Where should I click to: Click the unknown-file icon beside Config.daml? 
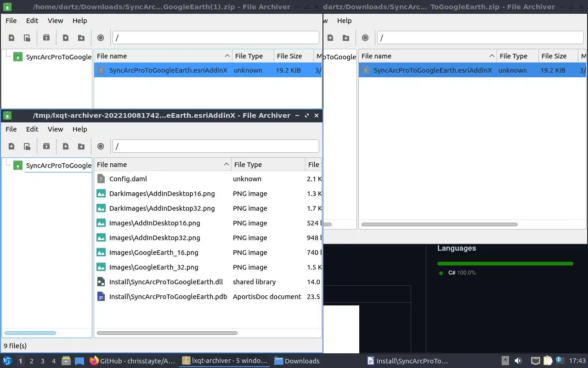(x=101, y=179)
